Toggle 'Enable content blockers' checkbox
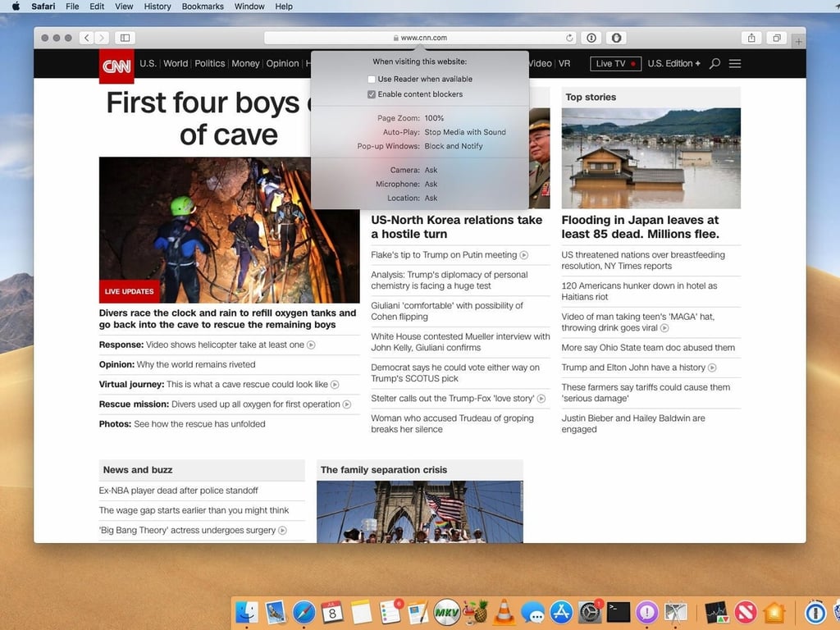 (x=372, y=94)
